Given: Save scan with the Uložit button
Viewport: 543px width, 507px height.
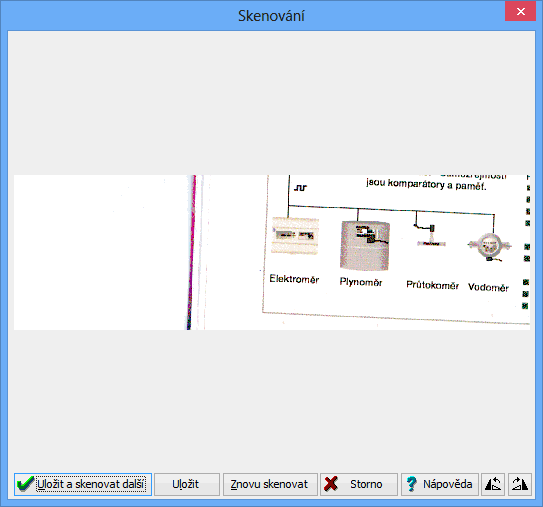Looking at the screenshot, I should tap(187, 484).
